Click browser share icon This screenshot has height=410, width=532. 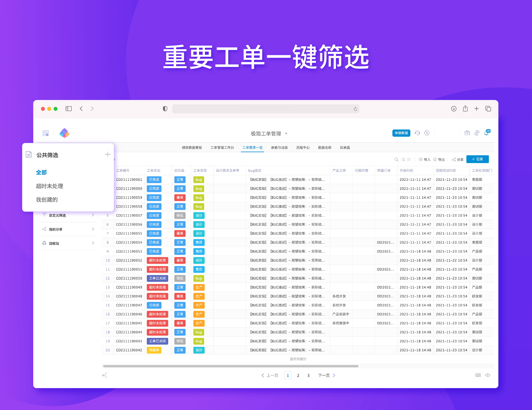[465, 108]
